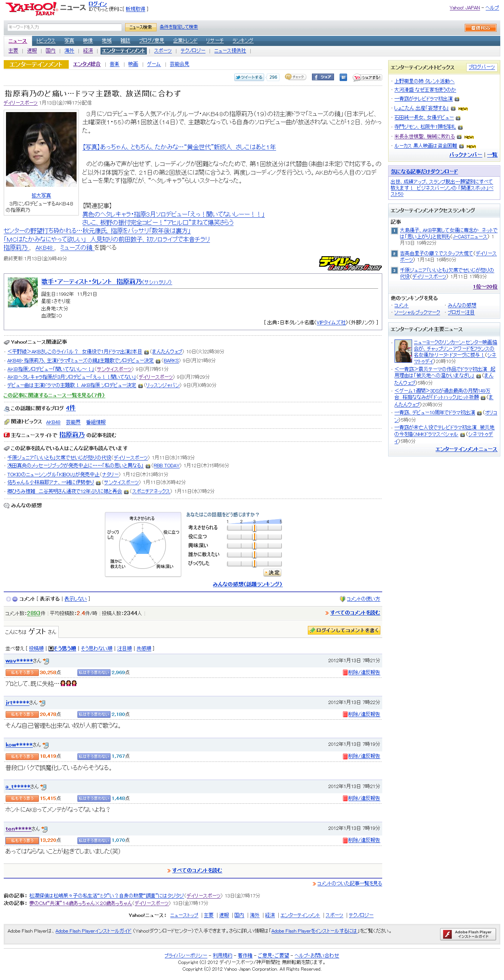Image resolution: width=504 pixels, height=980 pixels.
Task: Click the 2893 comment count link
Action: click(34, 613)
